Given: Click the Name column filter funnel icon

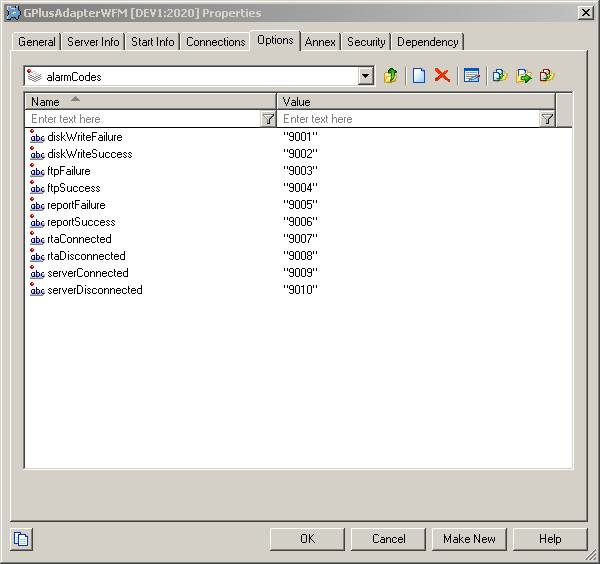Looking at the screenshot, I should tap(268, 119).
